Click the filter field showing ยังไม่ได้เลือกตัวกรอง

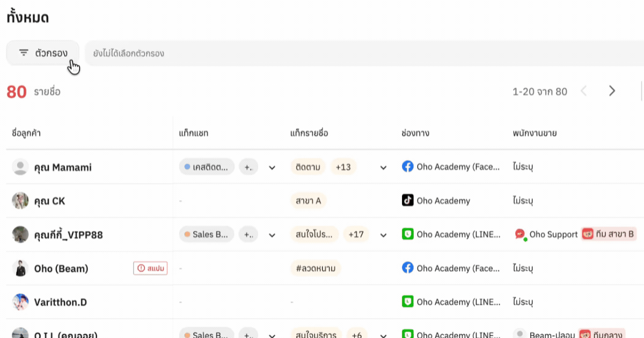click(365, 53)
